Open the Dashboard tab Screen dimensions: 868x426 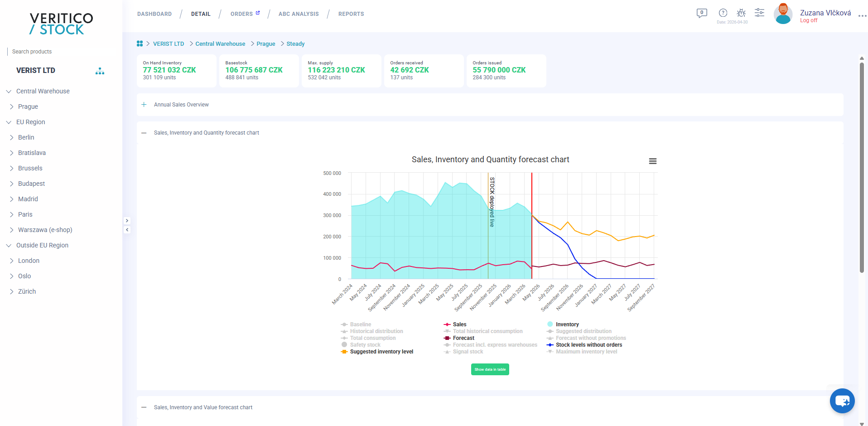(154, 14)
